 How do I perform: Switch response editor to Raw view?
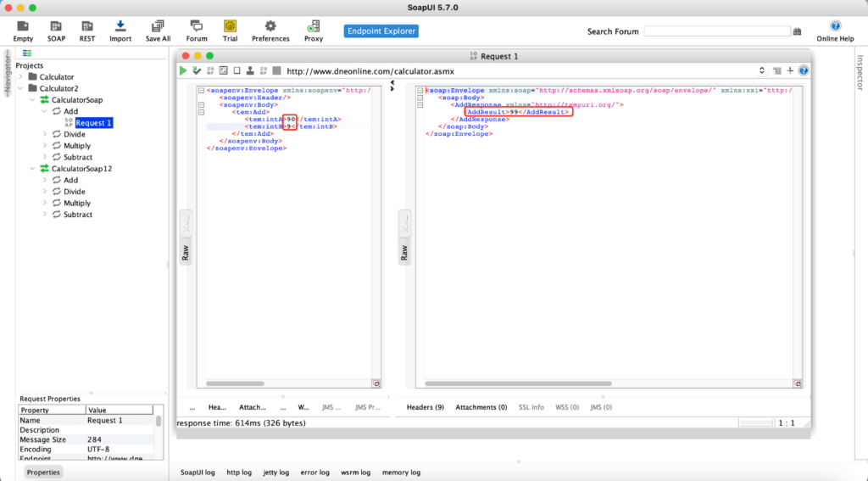[x=404, y=253]
